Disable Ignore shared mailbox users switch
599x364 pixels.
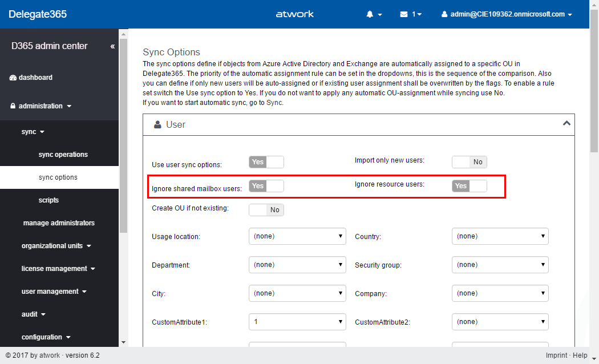click(x=266, y=186)
